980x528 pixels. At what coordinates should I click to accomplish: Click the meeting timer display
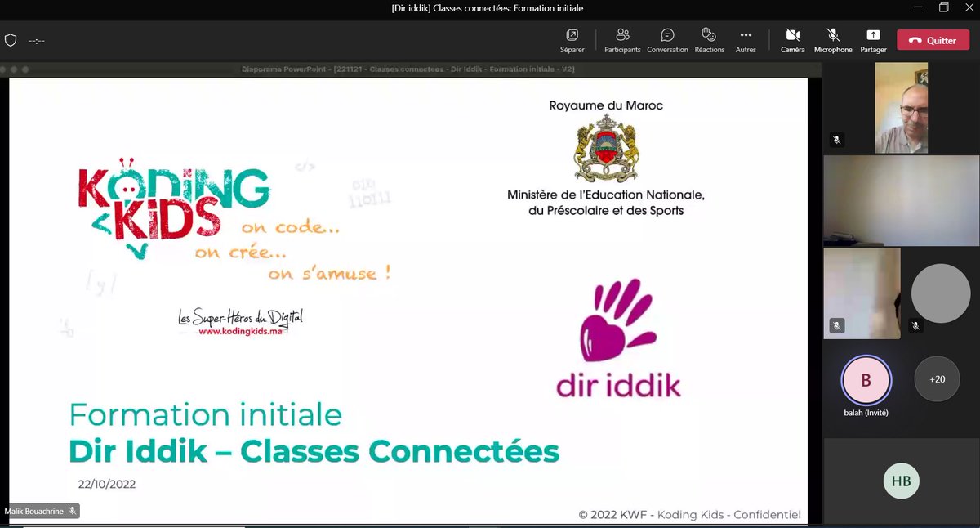point(36,40)
